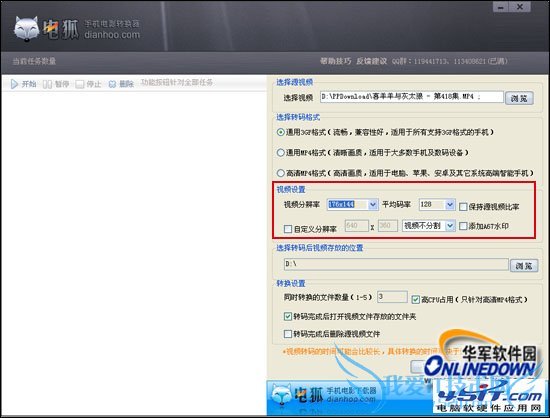This screenshot has width=550, height=418.
Task: Click the output location field D:\
Action: click(396, 264)
